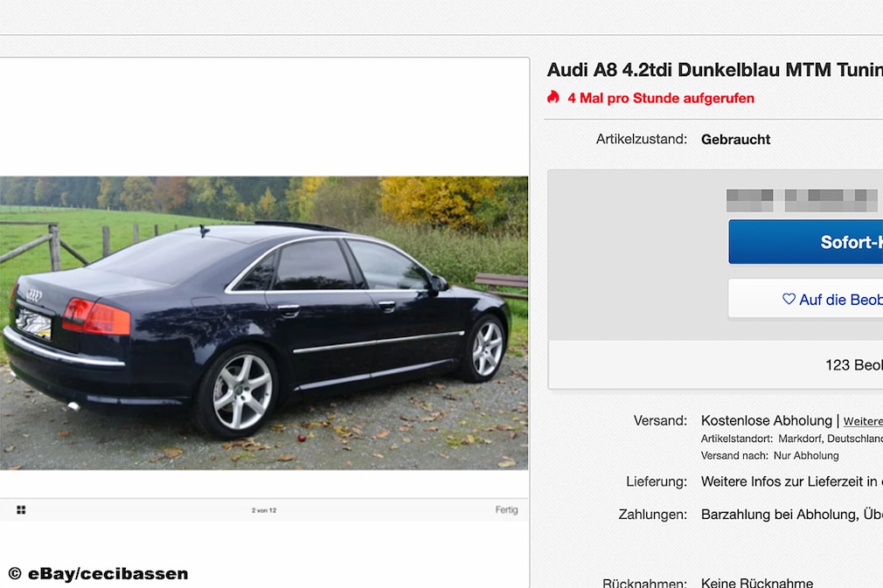883x588 pixels.
Task: Click the heart icon on watchlist button
Action: (x=789, y=299)
